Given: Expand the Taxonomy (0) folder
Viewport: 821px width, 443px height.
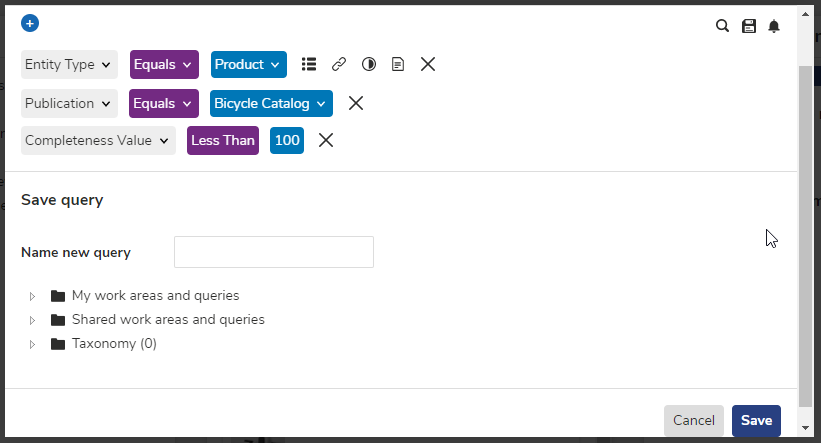Looking at the screenshot, I should point(32,345).
